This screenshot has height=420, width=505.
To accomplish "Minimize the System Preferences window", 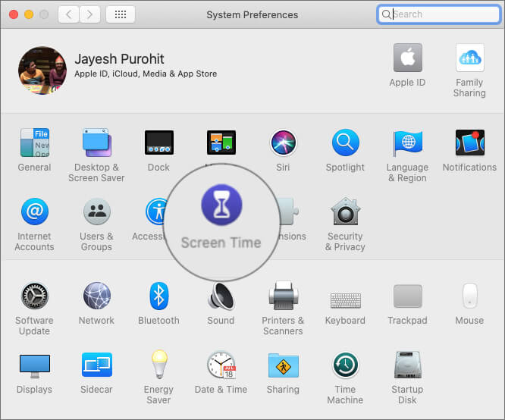I will tap(29, 14).
